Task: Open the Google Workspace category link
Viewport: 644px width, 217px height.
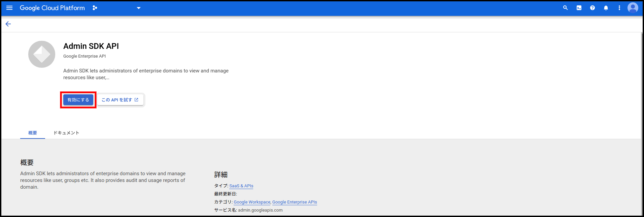Action: coord(252,202)
